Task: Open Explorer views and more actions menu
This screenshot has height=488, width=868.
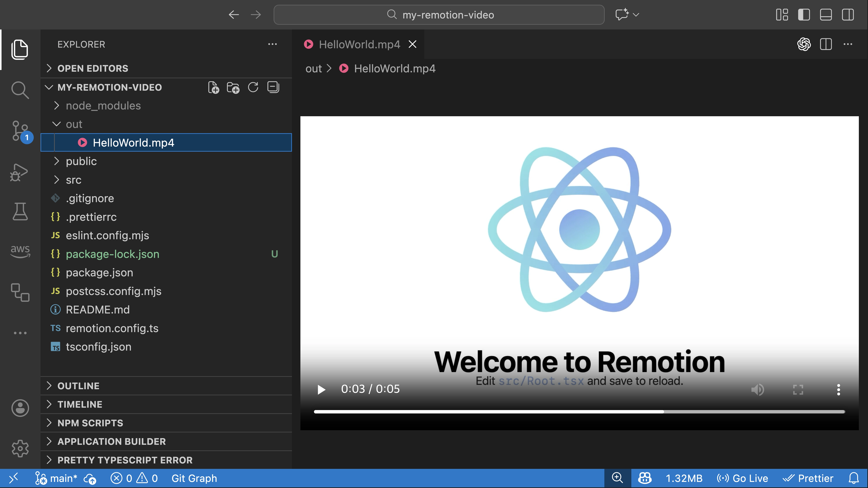Action: click(x=272, y=44)
